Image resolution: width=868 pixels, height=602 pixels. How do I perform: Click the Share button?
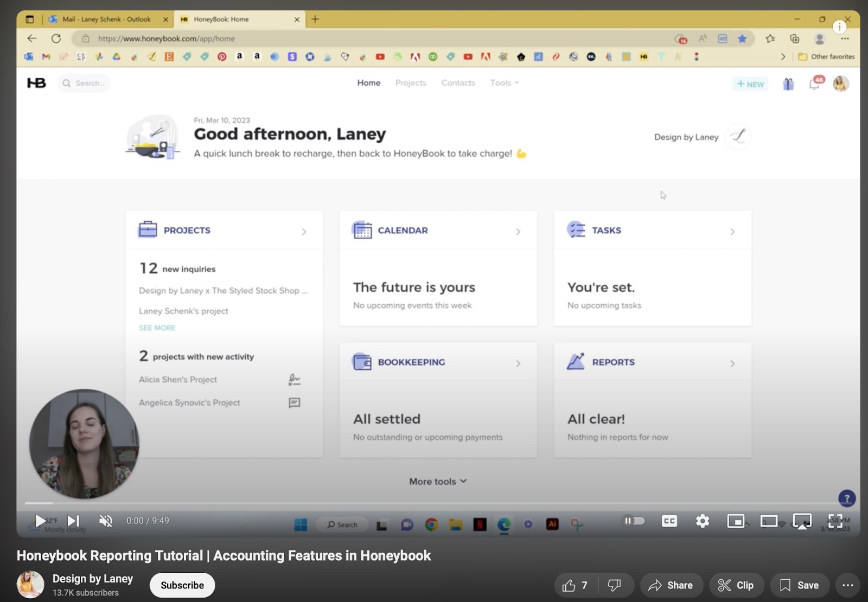point(671,585)
